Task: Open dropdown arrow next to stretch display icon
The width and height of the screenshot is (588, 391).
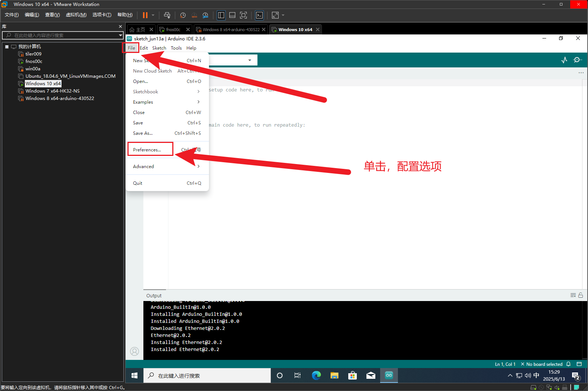Action: (283, 15)
